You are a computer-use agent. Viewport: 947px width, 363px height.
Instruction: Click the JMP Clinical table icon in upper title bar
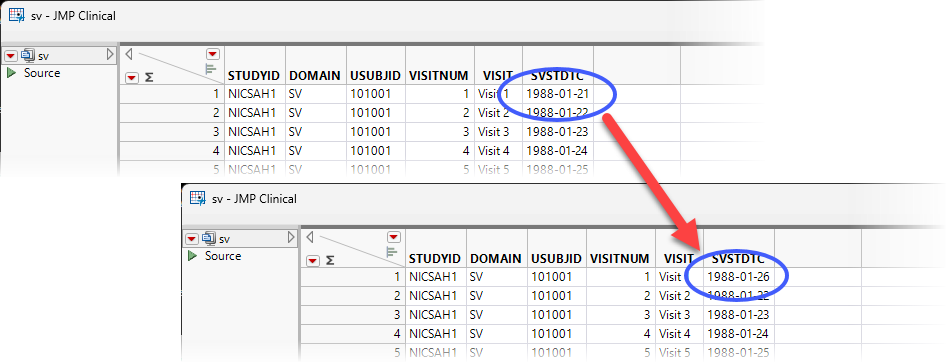pyautogui.click(x=16, y=16)
